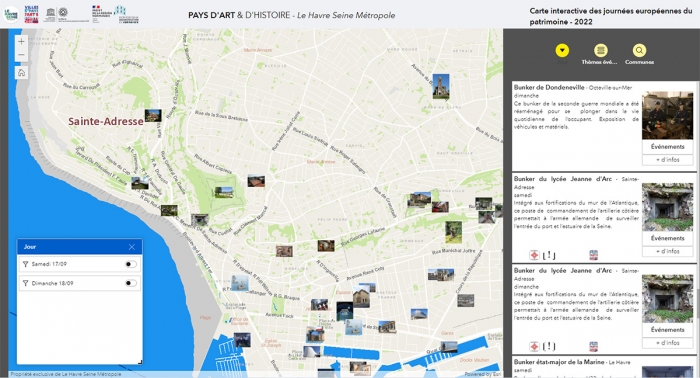Click Événements for samedi Bunker lycée Jeanne d'Arc

(667, 238)
